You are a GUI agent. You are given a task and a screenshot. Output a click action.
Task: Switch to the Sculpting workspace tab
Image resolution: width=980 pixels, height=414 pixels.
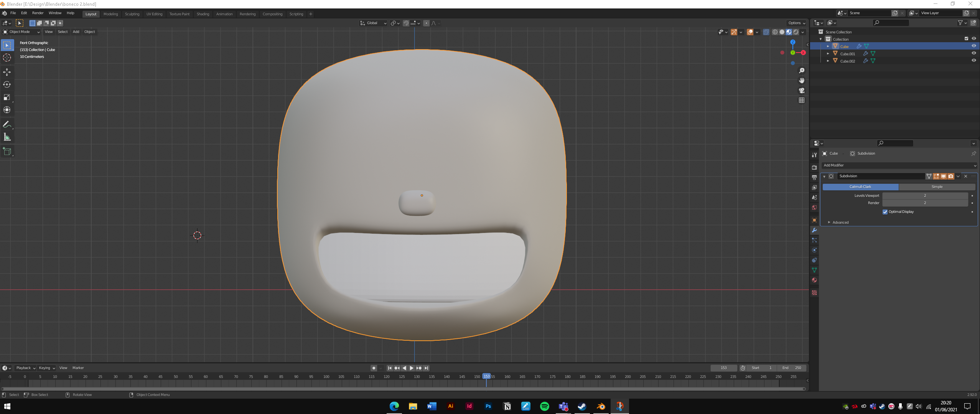coord(132,14)
